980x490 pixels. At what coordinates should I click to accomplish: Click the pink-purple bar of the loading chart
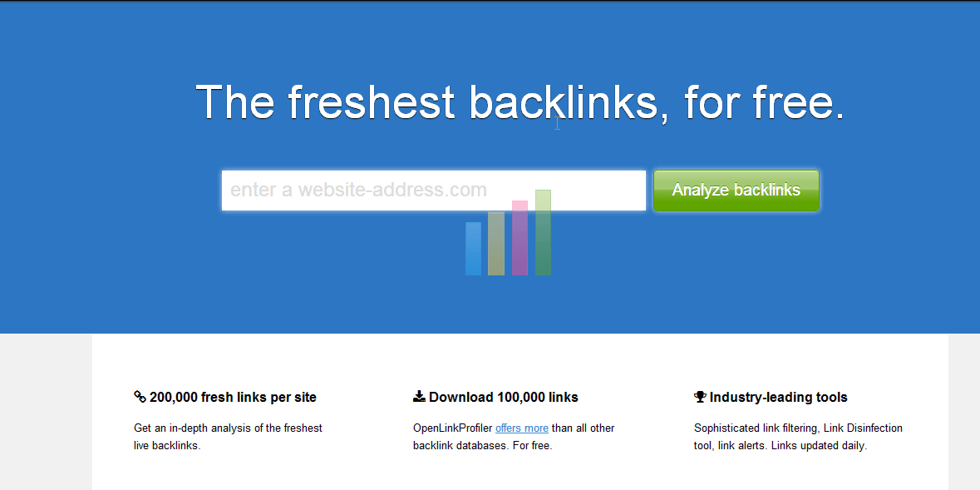520,238
